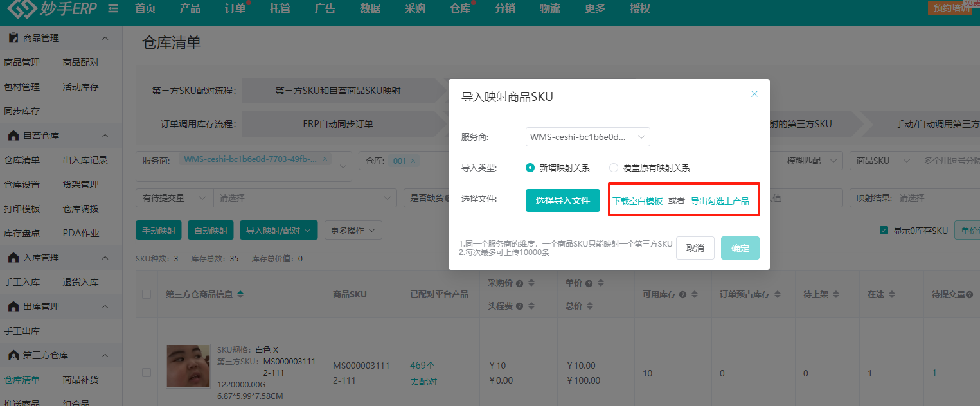Open the 订单 top menu

(235, 9)
